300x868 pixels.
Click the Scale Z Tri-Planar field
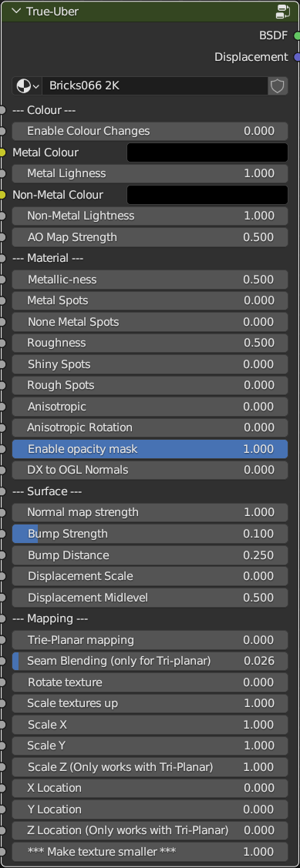(150, 766)
